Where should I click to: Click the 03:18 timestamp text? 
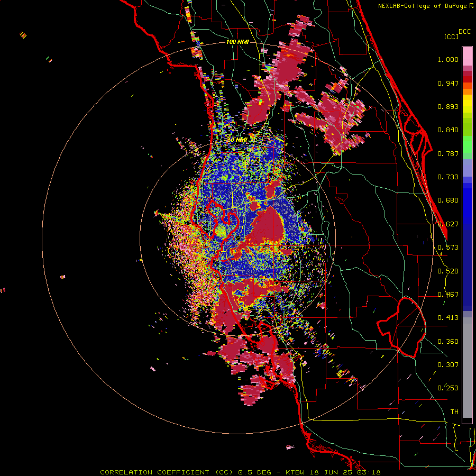point(369,472)
